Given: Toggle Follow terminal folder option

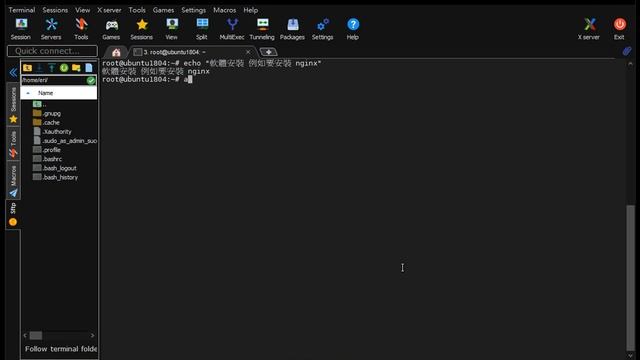Looking at the screenshot, I should click(x=60, y=349).
